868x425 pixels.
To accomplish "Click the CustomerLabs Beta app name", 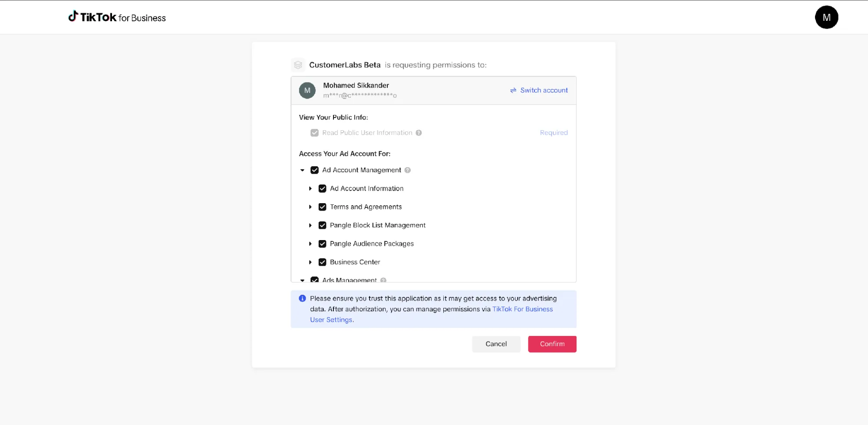I will (x=345, y=65).
